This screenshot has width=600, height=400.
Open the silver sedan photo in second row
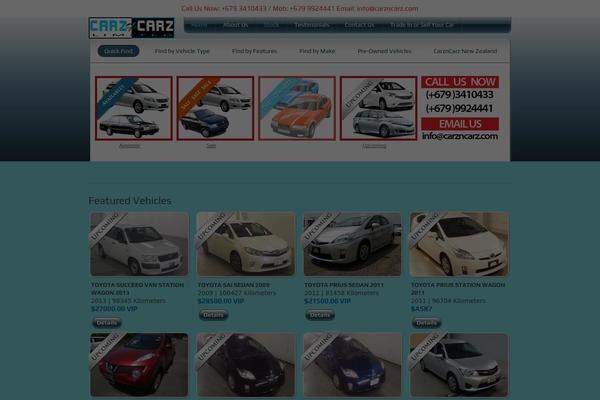click(459, 365)
